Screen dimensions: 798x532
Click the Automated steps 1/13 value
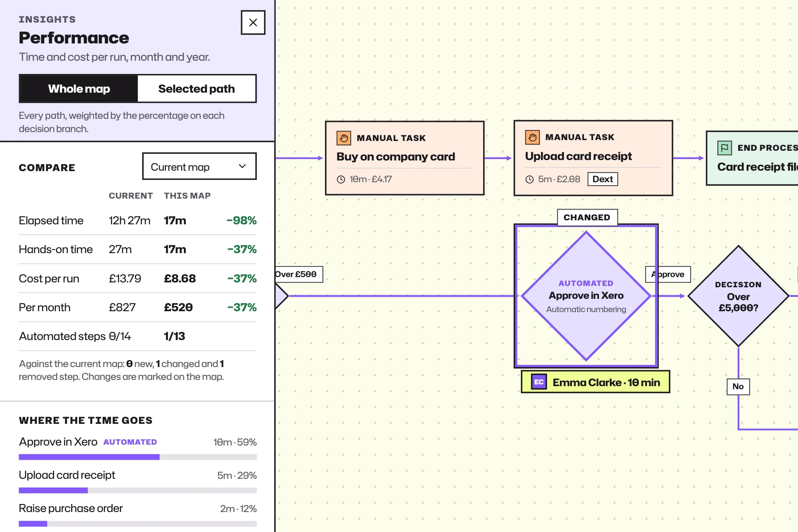(174, 336)
